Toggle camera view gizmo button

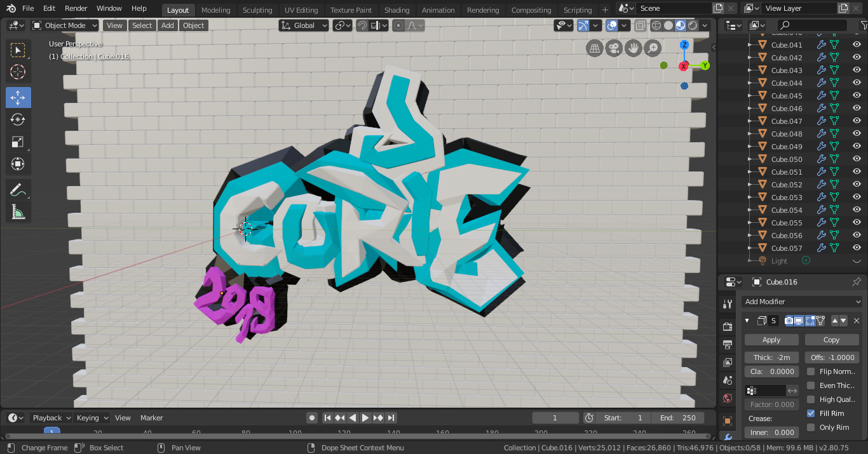(x=614, y=48)
